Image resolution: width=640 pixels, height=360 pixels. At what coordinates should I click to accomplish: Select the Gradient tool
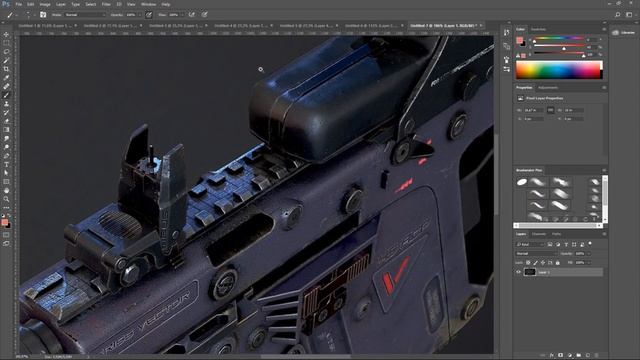point(6,129)
